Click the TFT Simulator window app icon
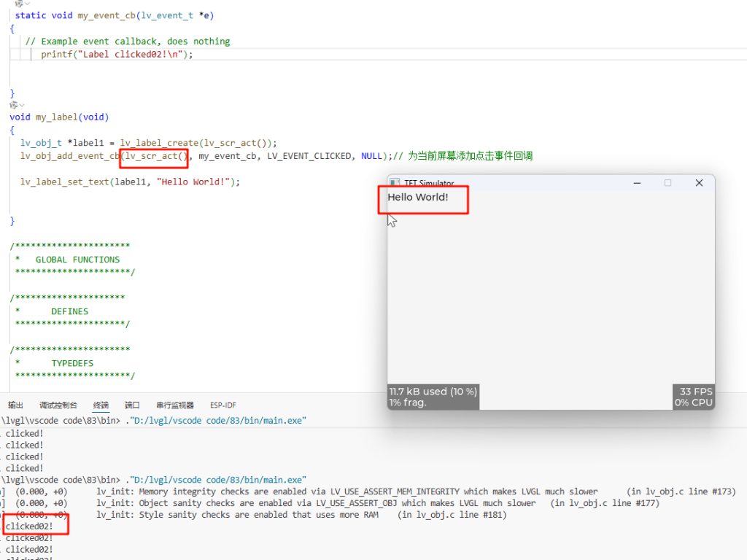Viewport: 747px width, 560px height. click(395, 183)
